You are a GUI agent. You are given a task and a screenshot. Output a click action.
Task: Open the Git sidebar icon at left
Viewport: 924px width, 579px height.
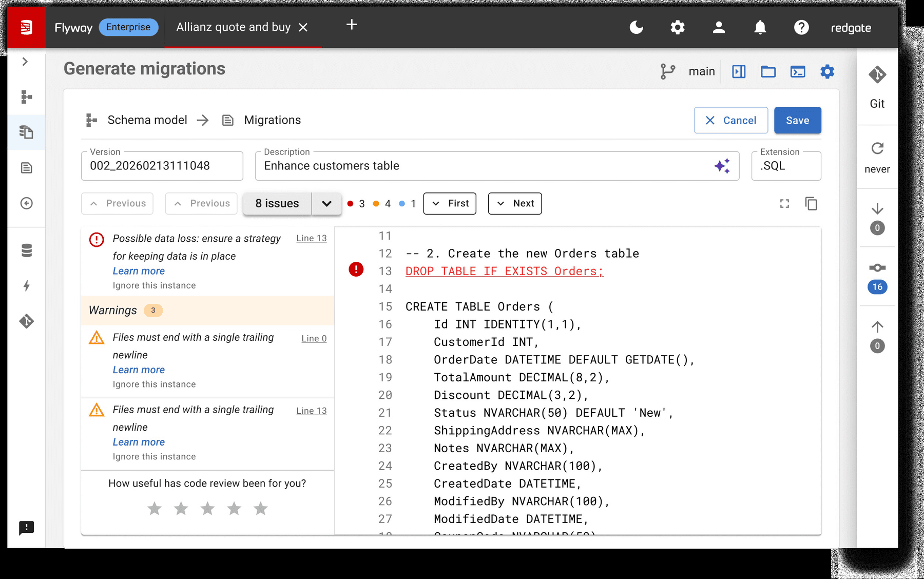click(26, 321)
